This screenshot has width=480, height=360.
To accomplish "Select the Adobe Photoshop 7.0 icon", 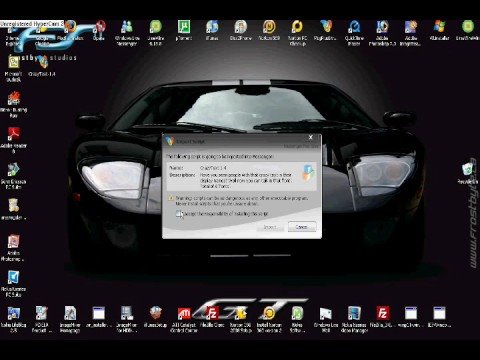I will pyautogui.click(x=382, y=33).
